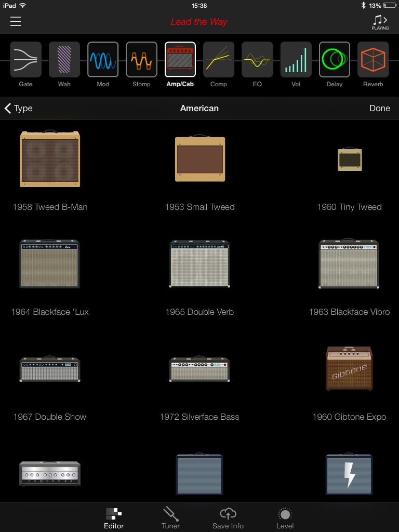This screenshot has width=399, height=532.
Task: Click the 1964 Blackface 'Lux label
Action: pos(50,312)
